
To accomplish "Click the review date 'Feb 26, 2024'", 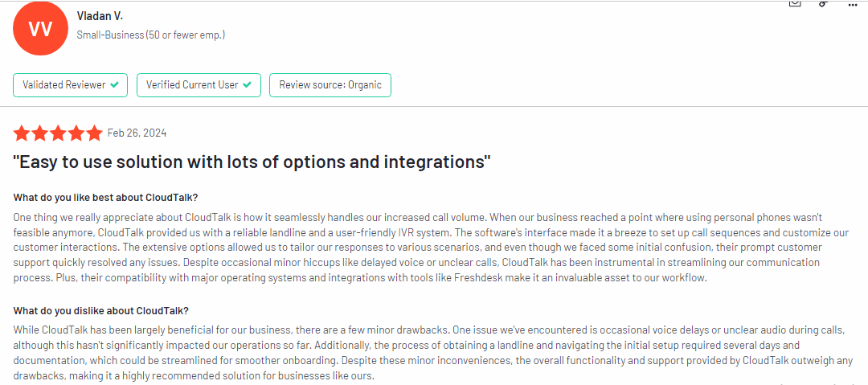I will [137, 133].
